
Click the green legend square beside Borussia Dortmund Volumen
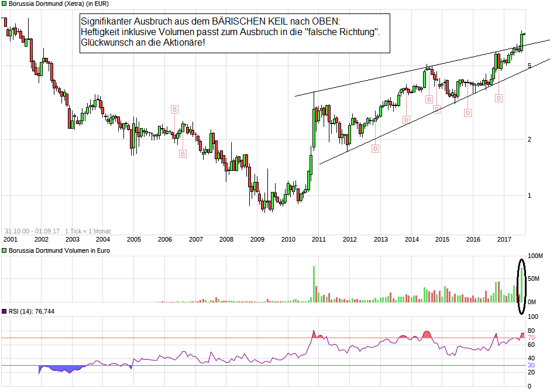4,250
